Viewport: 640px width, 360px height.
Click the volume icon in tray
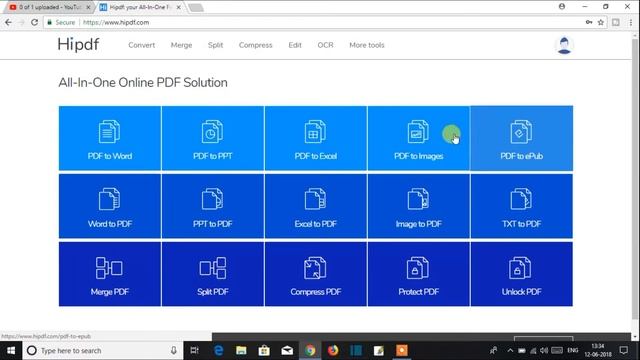[x=544, y=351]
